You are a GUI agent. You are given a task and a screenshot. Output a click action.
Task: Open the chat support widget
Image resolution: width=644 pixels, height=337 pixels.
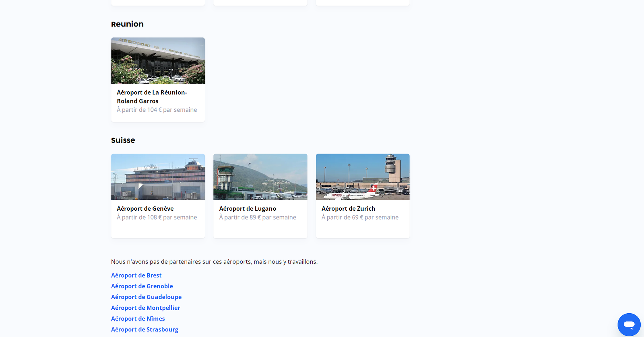tap(629, 325)
